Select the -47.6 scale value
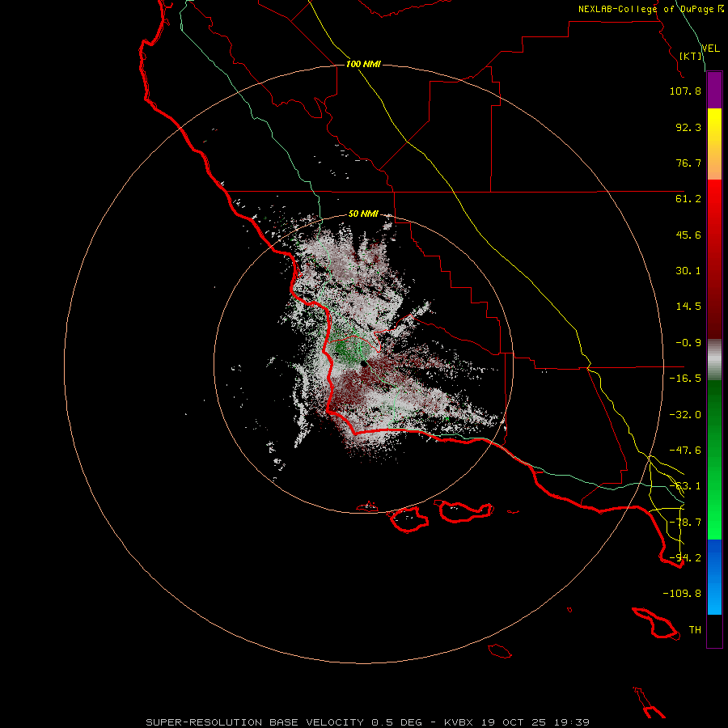728x728 pixels. pos(685,451)
